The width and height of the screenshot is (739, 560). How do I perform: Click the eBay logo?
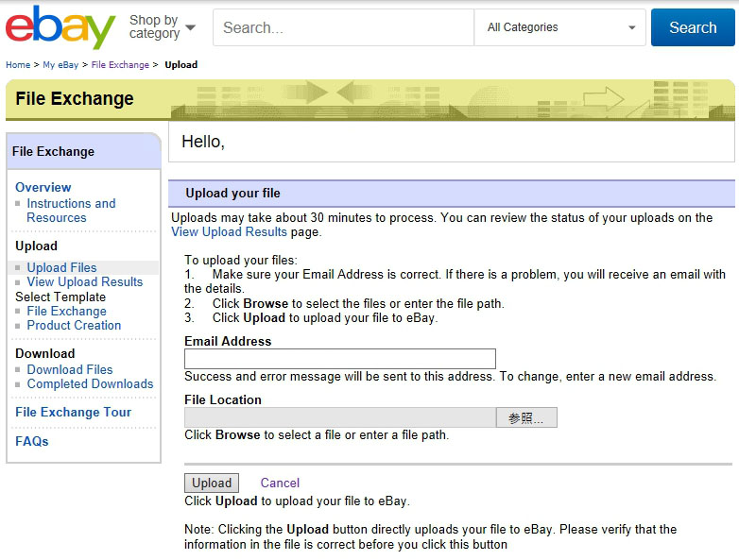tap(60, 27)
